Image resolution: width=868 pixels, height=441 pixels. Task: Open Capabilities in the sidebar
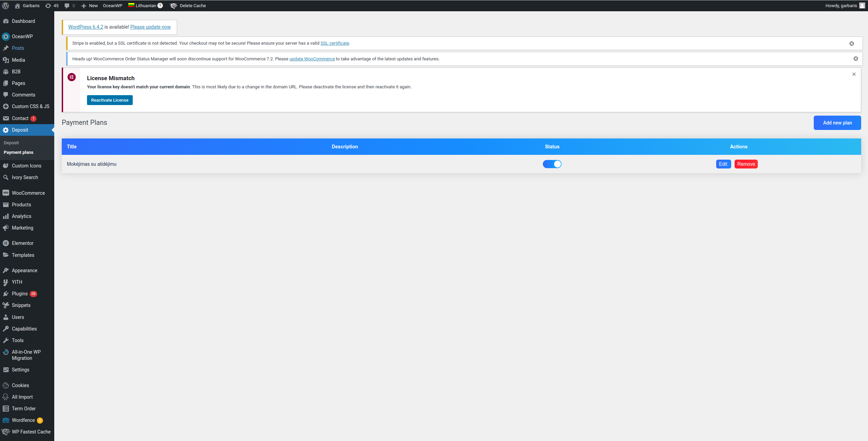pyautogui.click(x=27, y=329)
